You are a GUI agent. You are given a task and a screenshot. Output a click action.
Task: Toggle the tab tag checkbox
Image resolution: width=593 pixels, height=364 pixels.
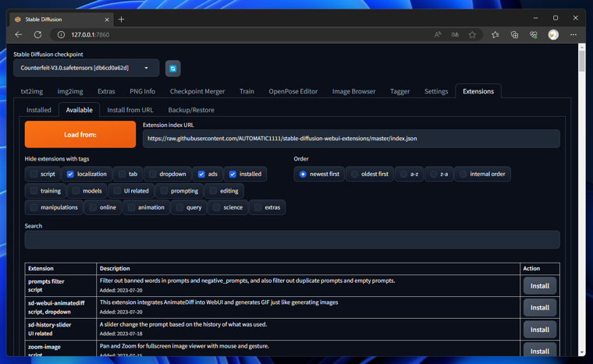pyautogui.click(x=122, y=175)
